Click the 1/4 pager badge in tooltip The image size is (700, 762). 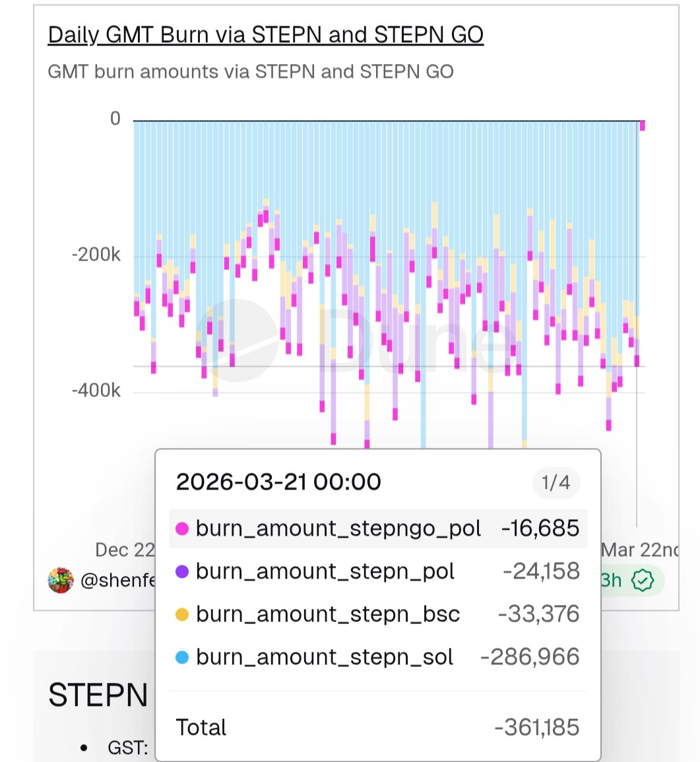click(x=556, y=482)
